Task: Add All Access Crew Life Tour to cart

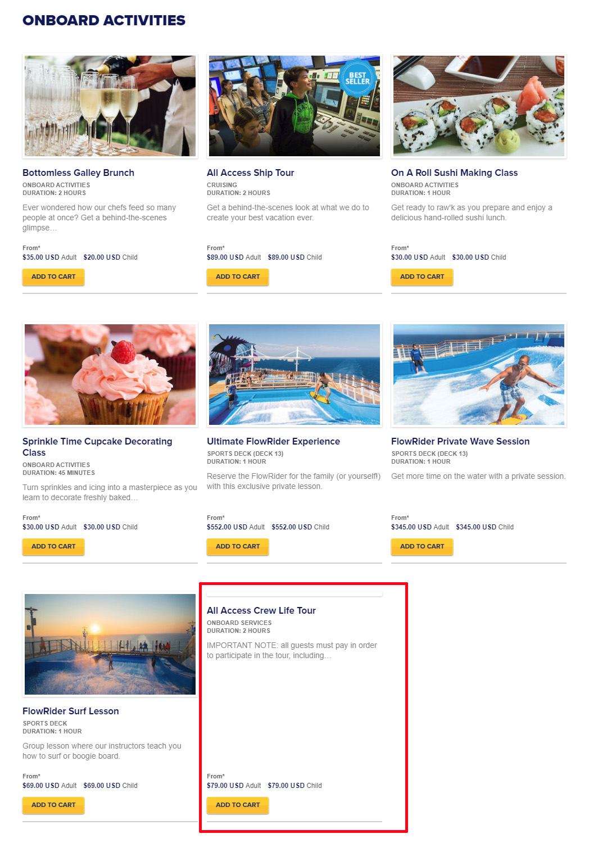Action: (x=238, y=805)
